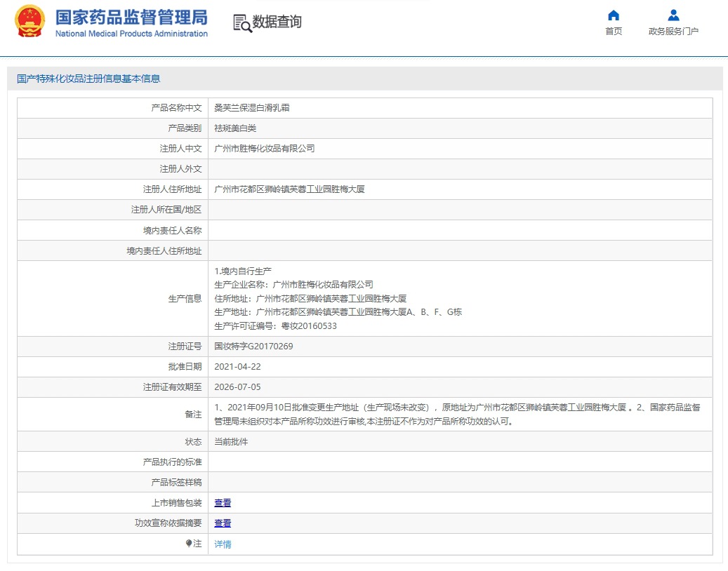The height and width of the screenshot is (571, 728).
Task: Click the 数据查询 magnifier document icon
Action: pyautogui.click(x=241, y=23)
